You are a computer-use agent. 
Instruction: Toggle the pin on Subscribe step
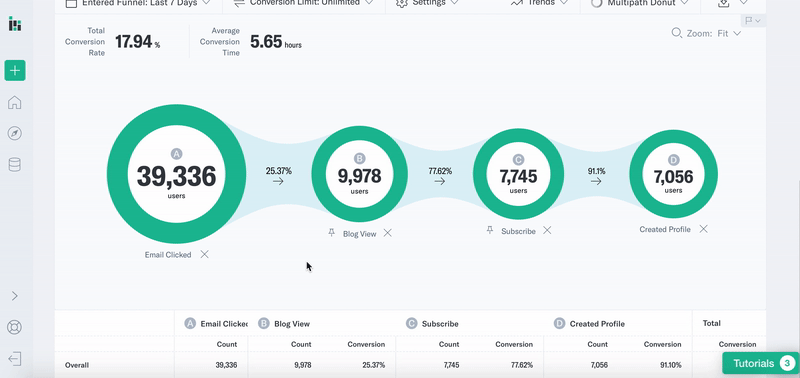tap(490, 230)
